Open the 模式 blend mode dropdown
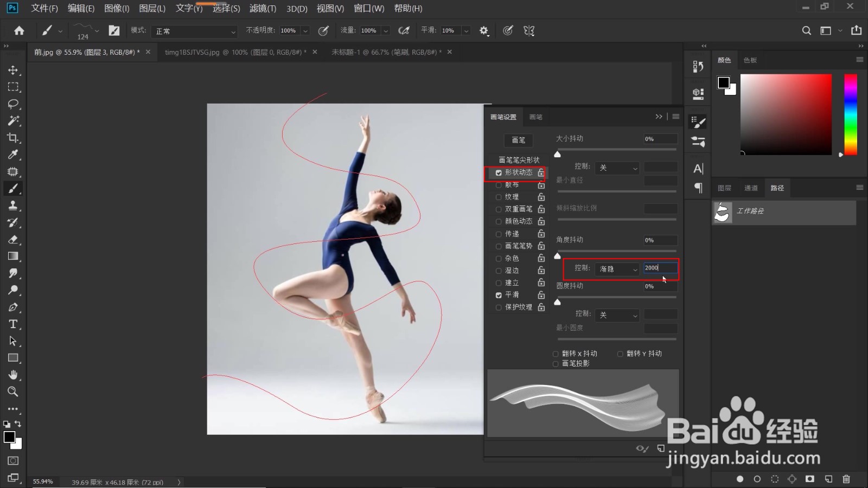The image size is (868, 488). (x=195, y=31)
